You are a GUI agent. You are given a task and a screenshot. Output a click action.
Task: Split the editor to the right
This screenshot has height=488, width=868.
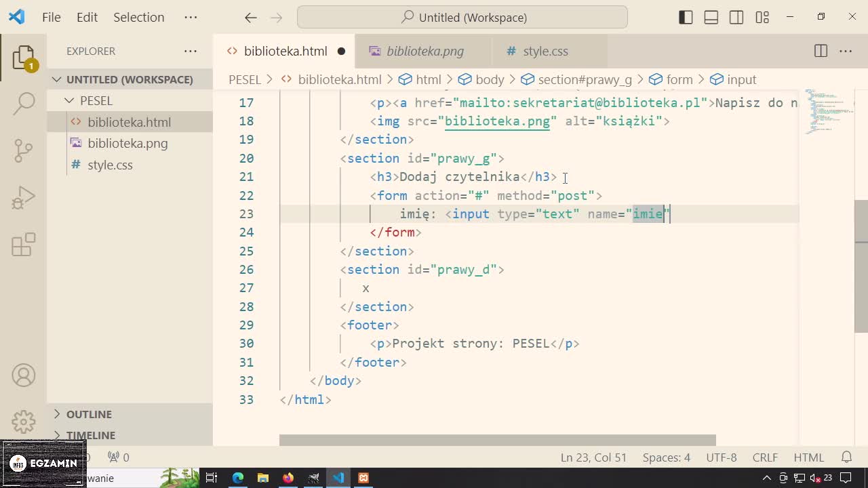(x=821, y=51)
